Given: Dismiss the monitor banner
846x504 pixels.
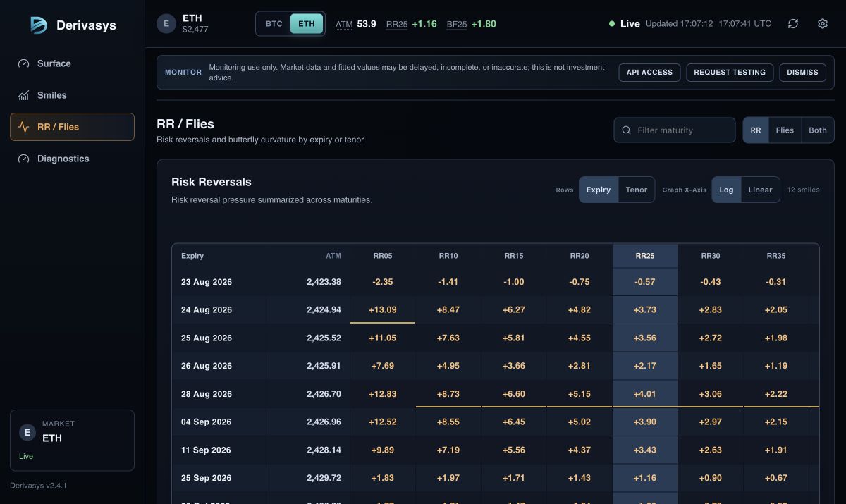Looking at the screenshot, I should (802, 72).
